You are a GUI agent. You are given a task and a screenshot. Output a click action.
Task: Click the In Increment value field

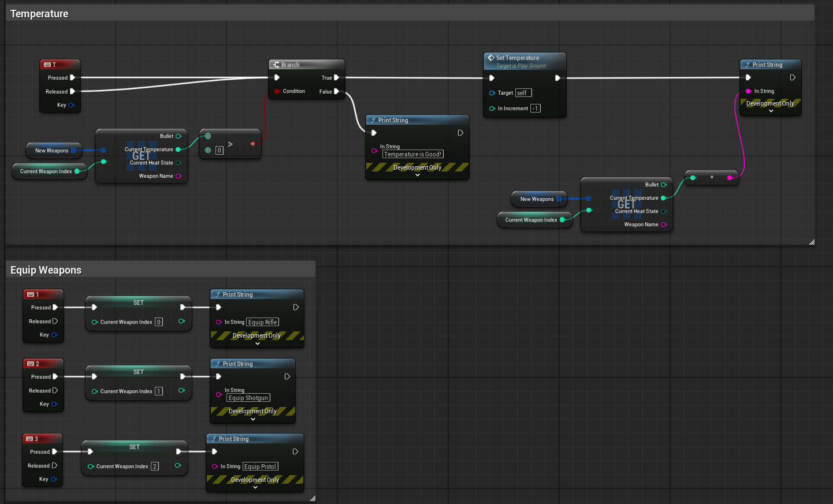[x=535, y=109]
